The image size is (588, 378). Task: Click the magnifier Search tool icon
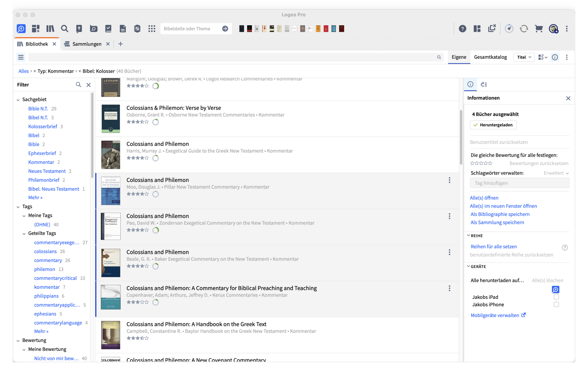[65, 29]
